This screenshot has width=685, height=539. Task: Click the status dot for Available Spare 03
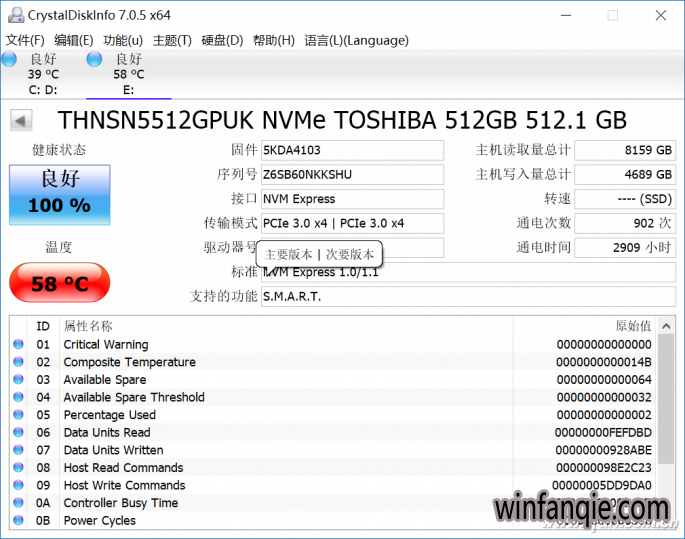[18, 379]
